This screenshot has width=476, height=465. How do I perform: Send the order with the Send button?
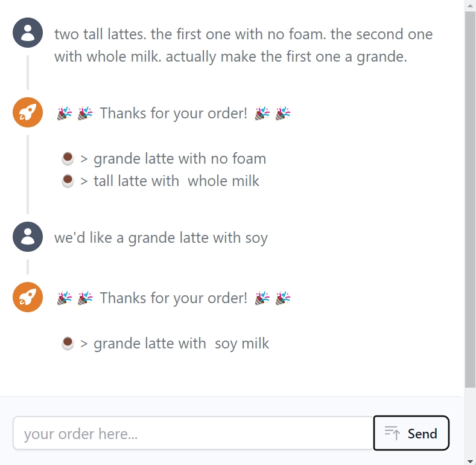click(411, 433)
